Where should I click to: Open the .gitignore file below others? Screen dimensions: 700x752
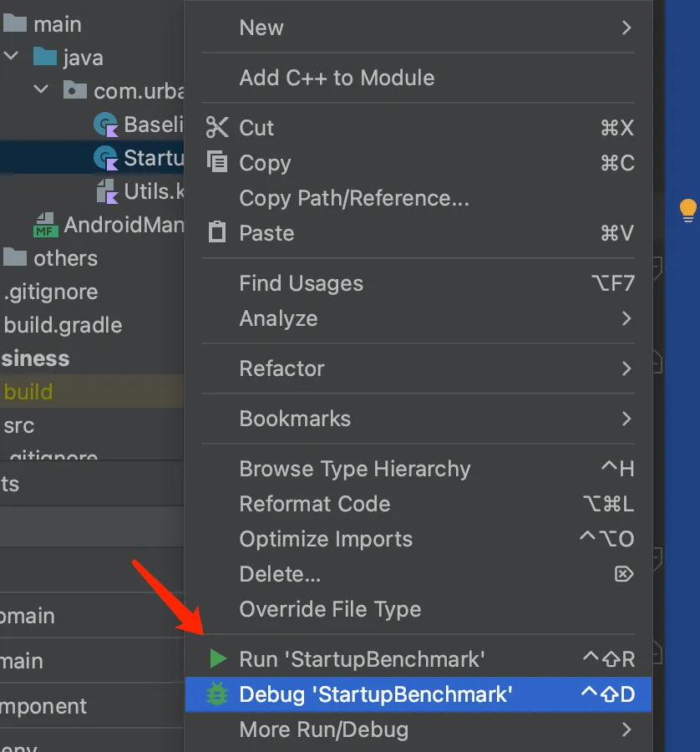click(x=51, y=292)
